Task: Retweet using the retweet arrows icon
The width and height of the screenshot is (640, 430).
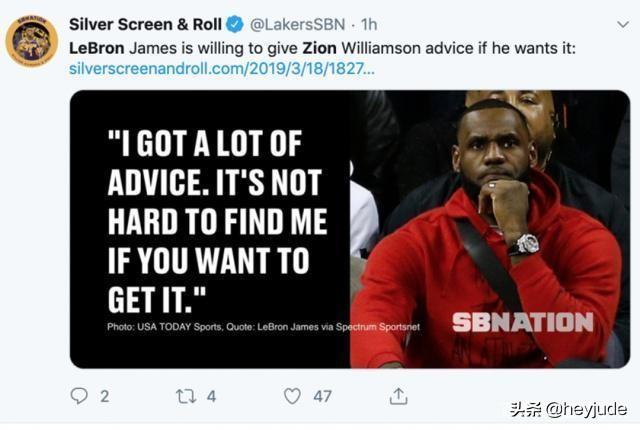Action: click(x=186, y=396)
